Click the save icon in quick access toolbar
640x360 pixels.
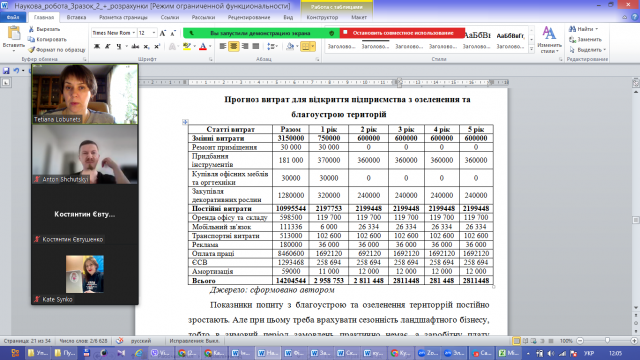coord(6,71)
